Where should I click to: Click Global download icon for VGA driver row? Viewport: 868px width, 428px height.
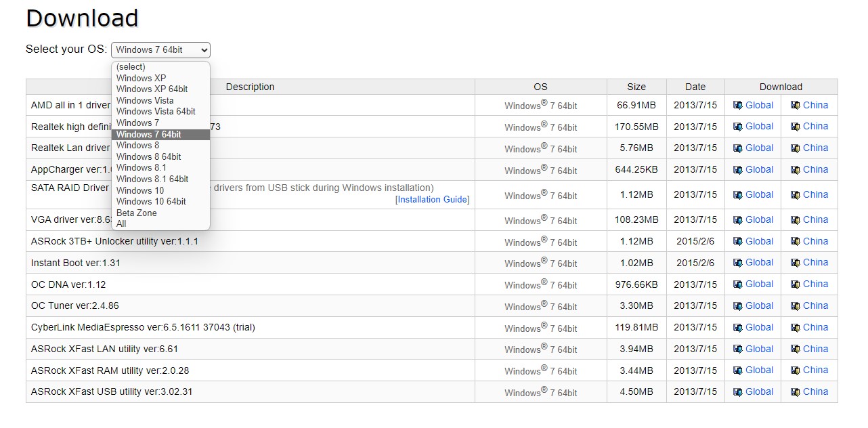738,220
